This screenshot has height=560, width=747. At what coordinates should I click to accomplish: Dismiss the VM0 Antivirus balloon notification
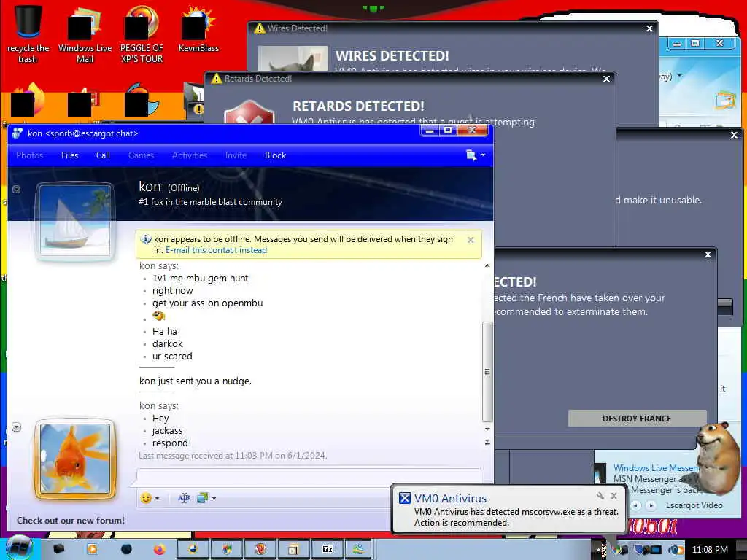click(x=614, y=496)
